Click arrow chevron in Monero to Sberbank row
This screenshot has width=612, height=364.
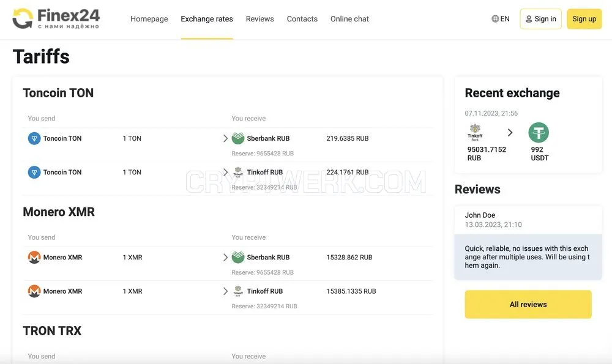[225, 258]
